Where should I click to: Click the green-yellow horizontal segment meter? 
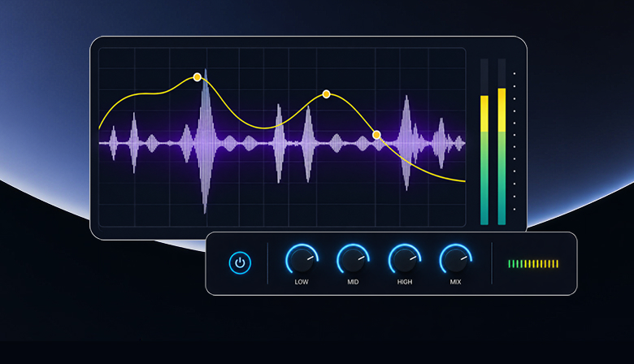[533, 264]
